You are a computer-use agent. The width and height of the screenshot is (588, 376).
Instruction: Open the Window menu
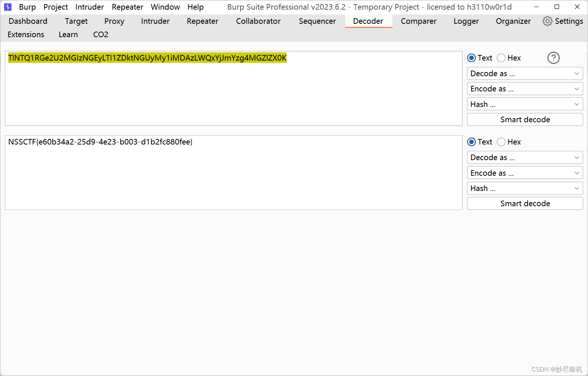tap(165, 7)
